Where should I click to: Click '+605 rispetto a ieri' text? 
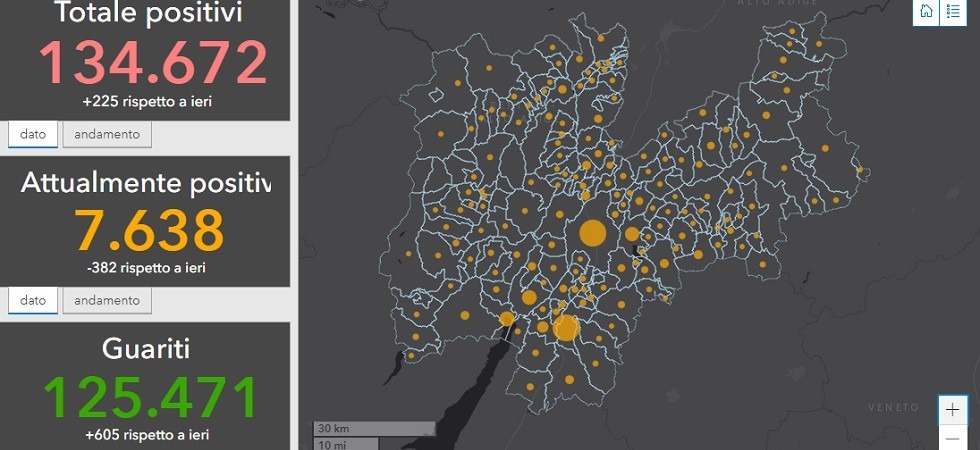147,435
